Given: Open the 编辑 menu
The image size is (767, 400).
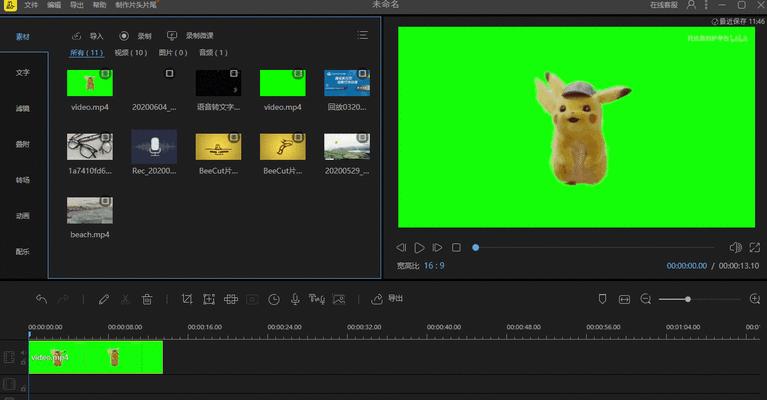Looking at the screenshot, I should pyautogui.click(x=54, y=5).
